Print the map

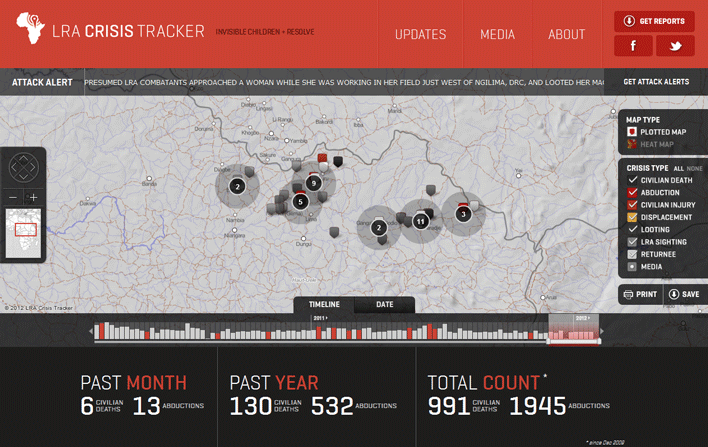pos(640,294)
